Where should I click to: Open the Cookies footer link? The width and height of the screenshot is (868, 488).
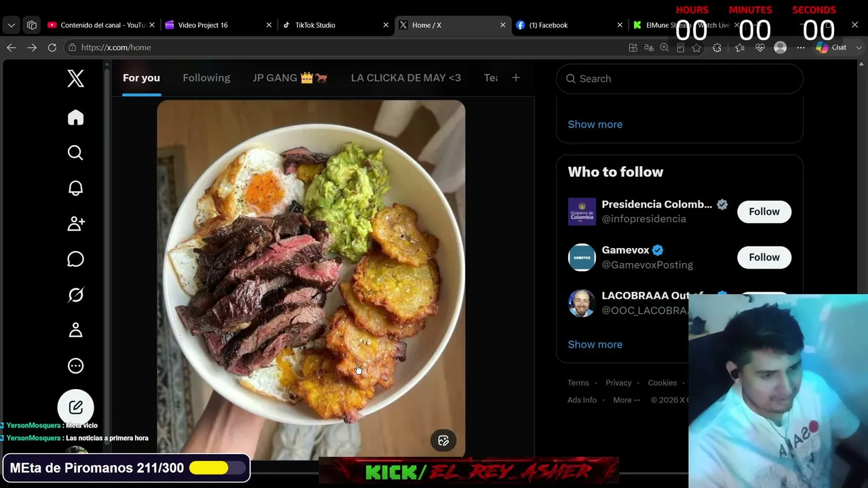point(663,383)
